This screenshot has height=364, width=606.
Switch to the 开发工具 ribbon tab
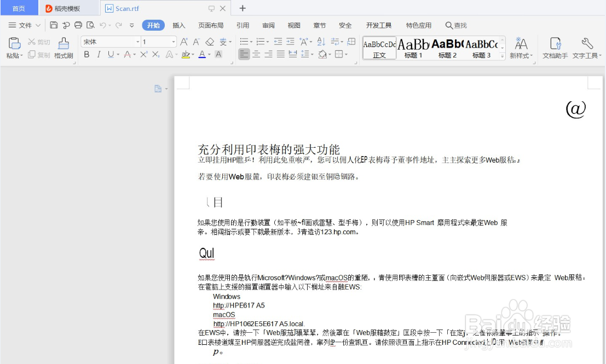point(379,26)
